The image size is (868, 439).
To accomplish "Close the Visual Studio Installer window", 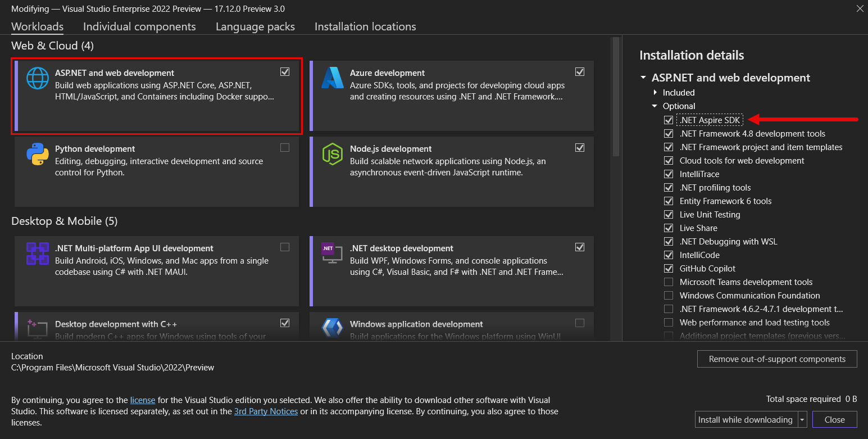I will point(860,8).
